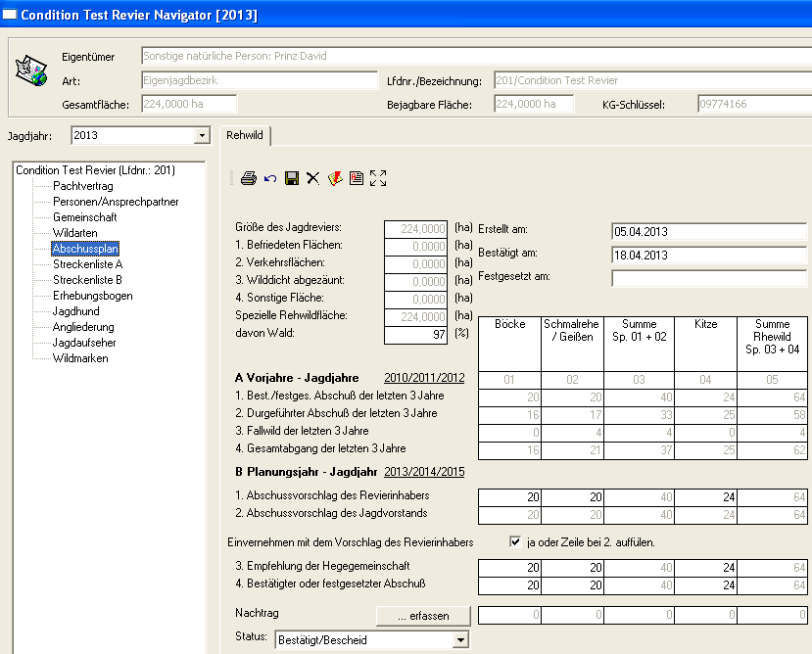Click the fullscreen expand arrows icon

[x=378, y=178]
